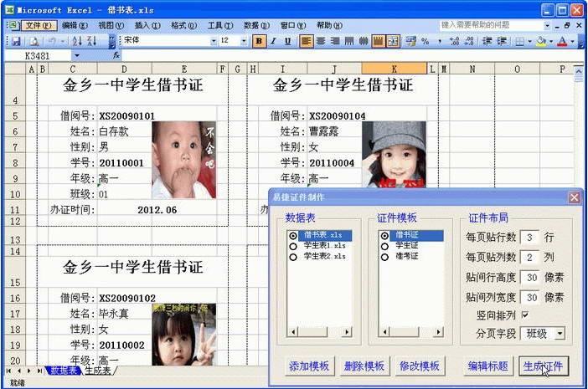This screenshot has height=389, width=588.
Task: Open Borders dropdown arrow
Action: pyautogui.click(x=530, y=41)
